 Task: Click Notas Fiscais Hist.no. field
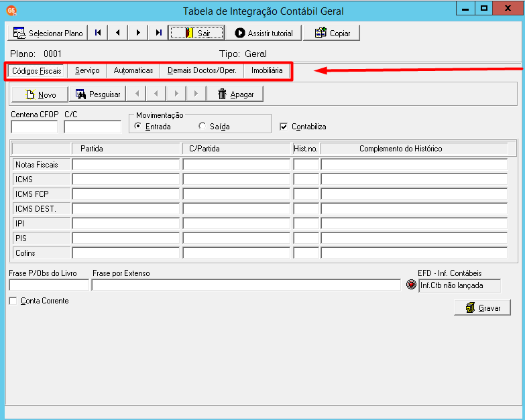[x=306, y=165]
